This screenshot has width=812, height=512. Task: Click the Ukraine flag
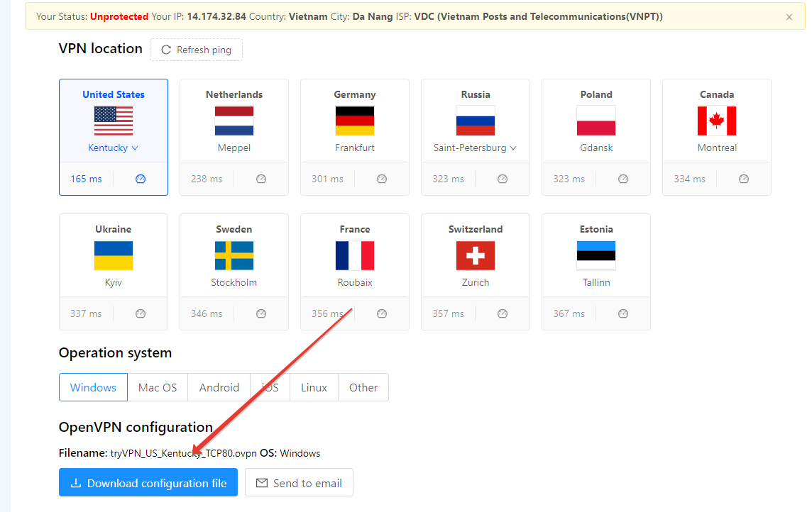114,255
